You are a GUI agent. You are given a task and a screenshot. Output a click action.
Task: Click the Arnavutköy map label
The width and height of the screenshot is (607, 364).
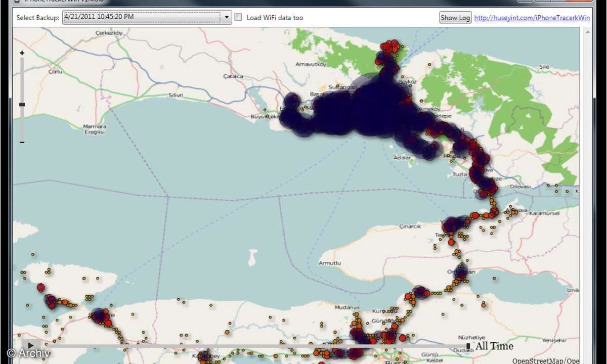click(x=311, y=64)
